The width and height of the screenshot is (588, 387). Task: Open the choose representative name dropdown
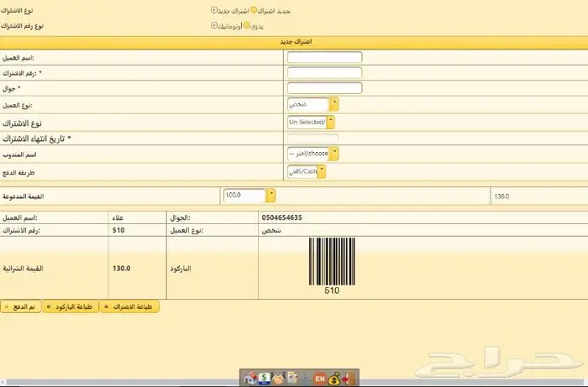[334, 154]
